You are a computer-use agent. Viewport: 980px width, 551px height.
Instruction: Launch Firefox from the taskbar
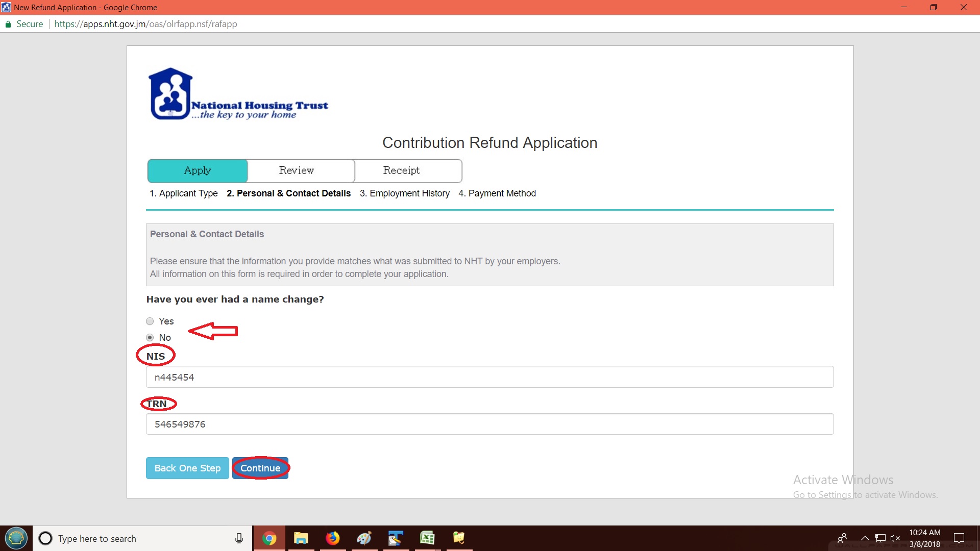333,538
